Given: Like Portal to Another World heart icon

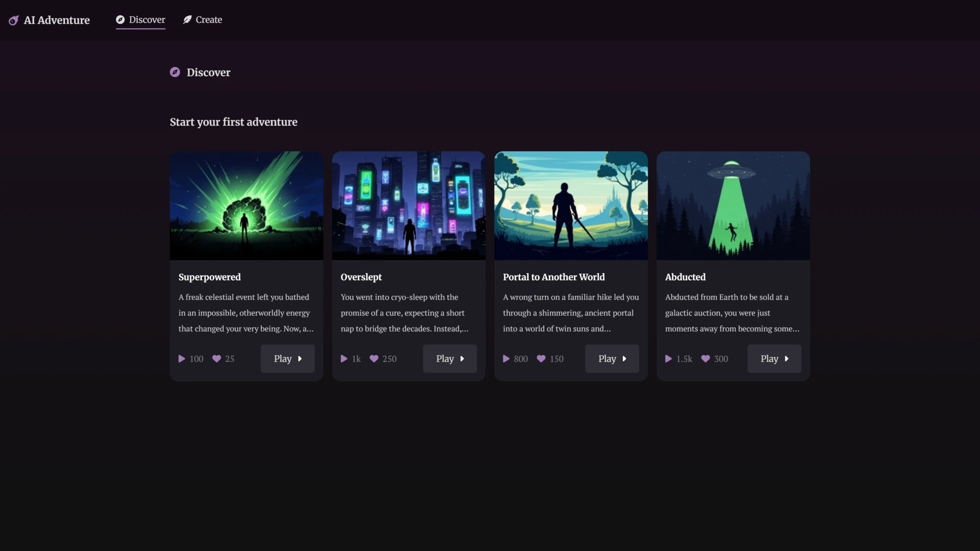Looking at the screenshot, I should click(x=542, y=359).
